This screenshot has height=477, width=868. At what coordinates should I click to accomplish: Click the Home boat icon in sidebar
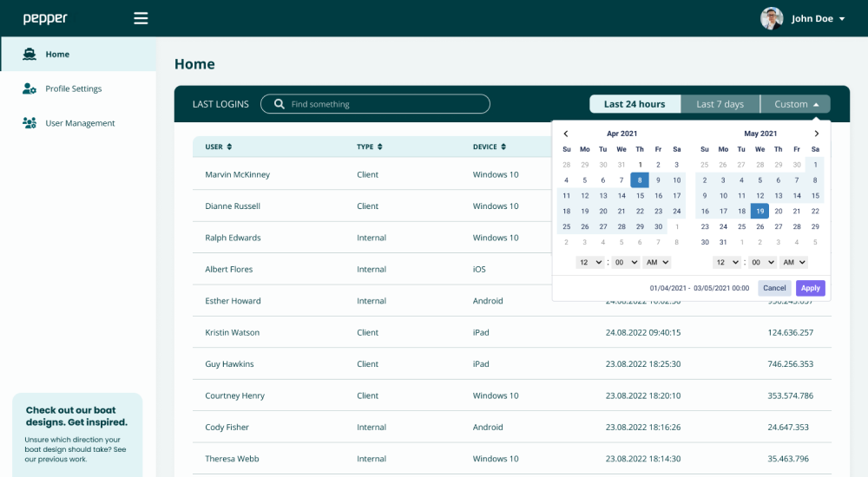[x=30, y=54]
